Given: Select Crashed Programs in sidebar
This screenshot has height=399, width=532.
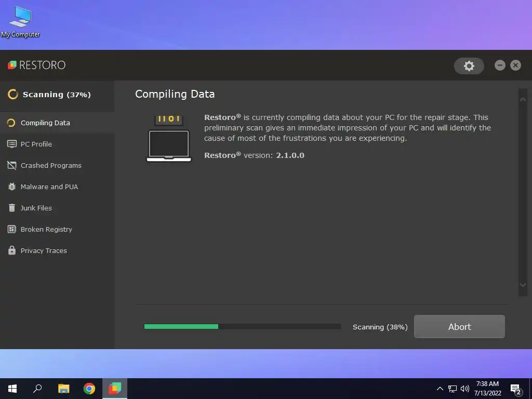Looking at the screenshot, I should coord(57,165).
